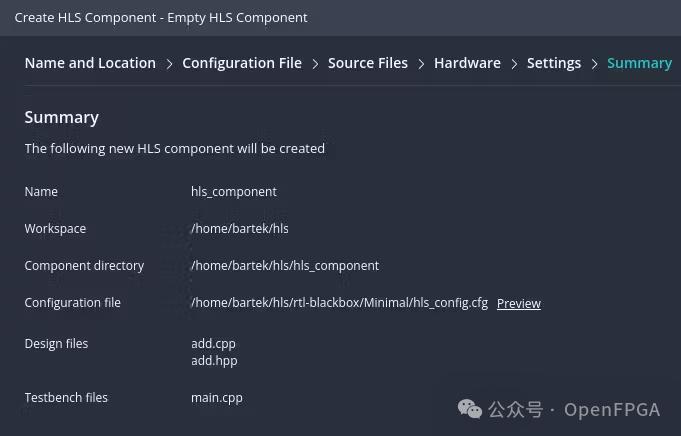Viewport: 681px width, 436px height.
Task: Return to the Settings step
Action: point(553,63)
